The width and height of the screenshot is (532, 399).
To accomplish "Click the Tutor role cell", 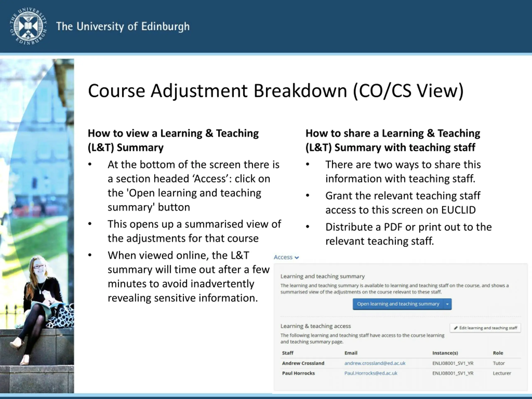I will tap(499, 363).
